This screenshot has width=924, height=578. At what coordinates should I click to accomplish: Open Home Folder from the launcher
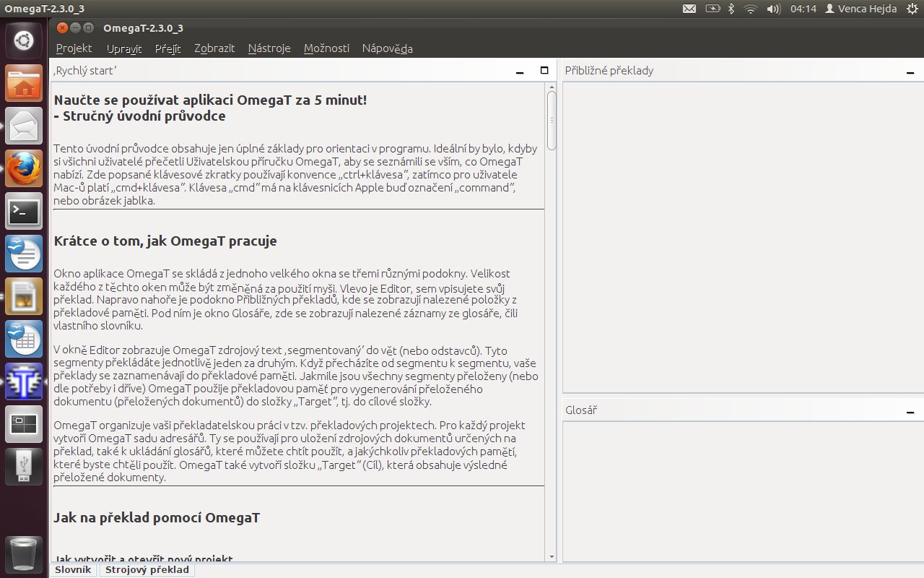coord(24,85)
